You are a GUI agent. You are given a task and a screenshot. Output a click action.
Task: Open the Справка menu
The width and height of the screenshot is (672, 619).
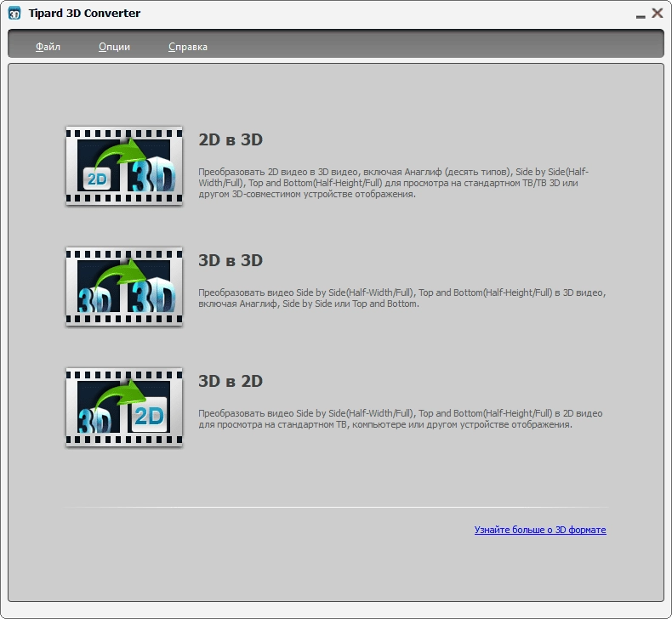188,47
